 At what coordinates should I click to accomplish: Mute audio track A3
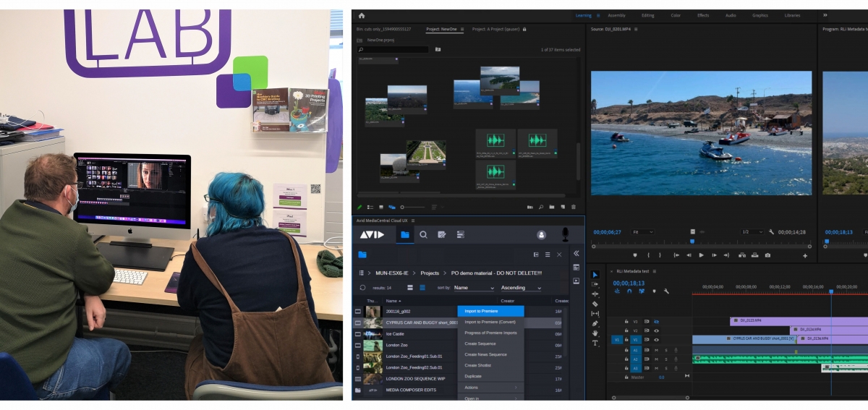656,368
